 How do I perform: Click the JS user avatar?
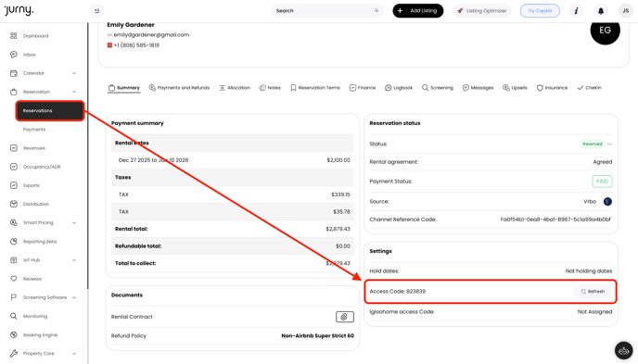[625, 11]
